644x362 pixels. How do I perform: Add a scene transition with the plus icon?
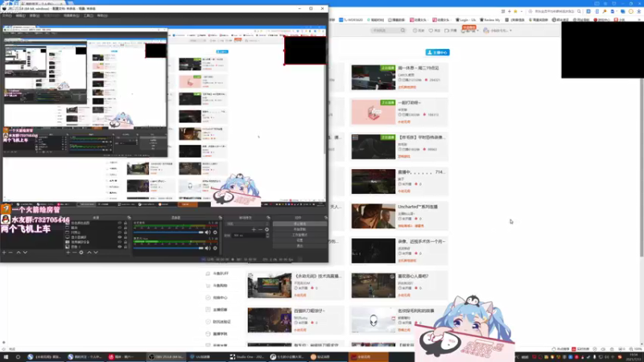(254, 229)
